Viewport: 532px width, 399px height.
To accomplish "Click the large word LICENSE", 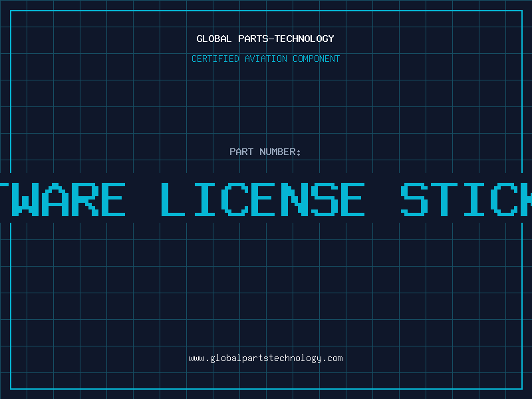I will [263, 199].
